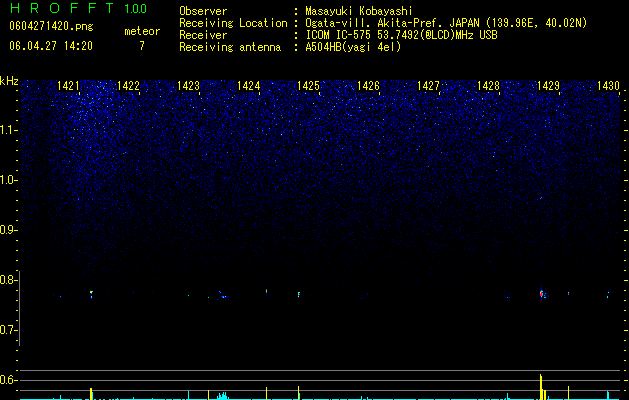Click the gray vertical bar beside 0.8 kHz

click(20, 308)
